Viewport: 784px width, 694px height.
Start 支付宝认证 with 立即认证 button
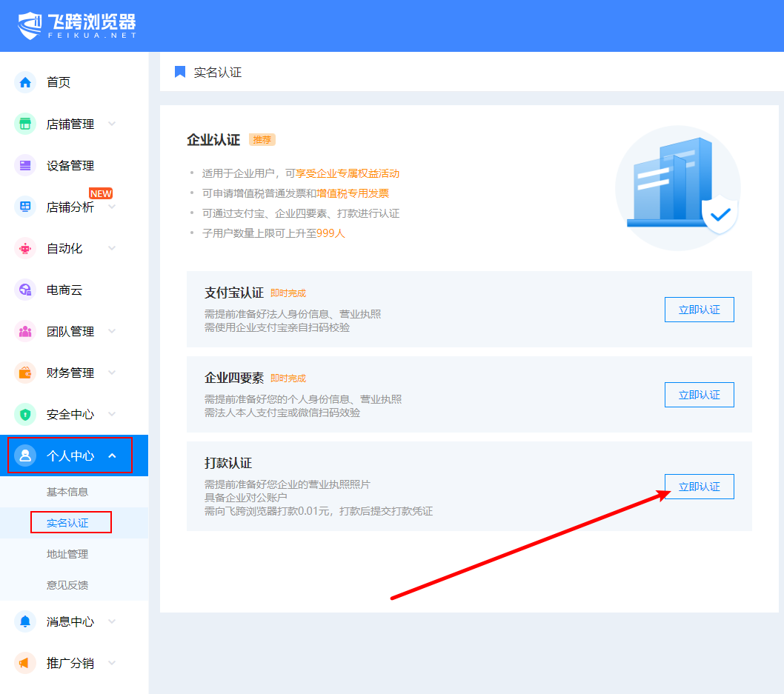coord(699,310)
